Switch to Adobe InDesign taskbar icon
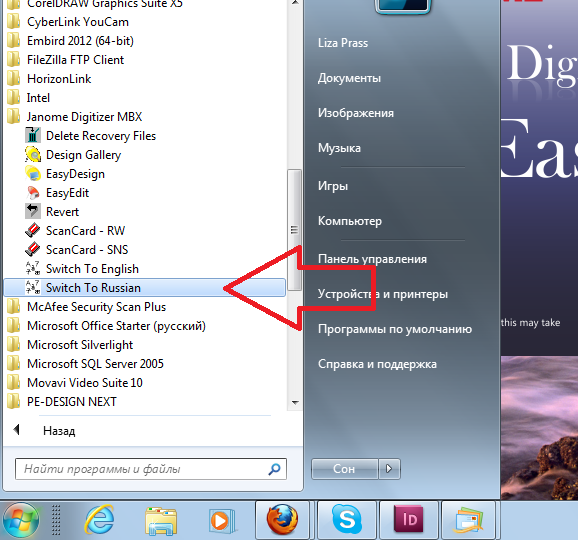The width and height of the screenshot is (578, 558). 409,520
